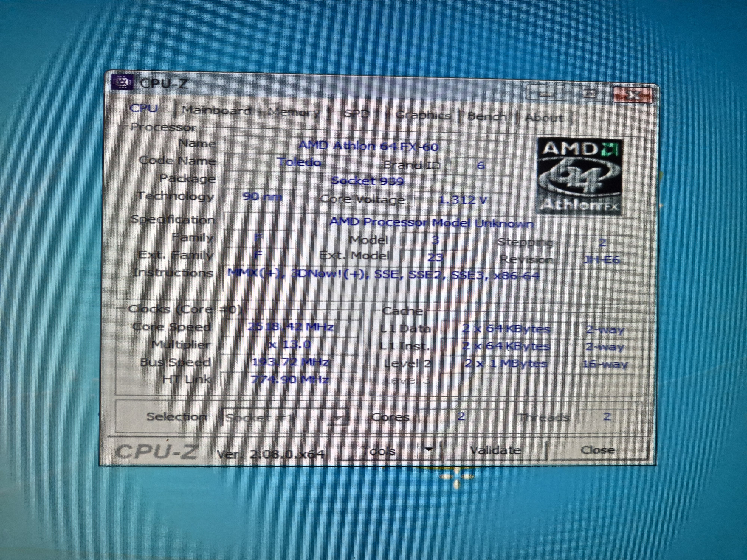
Task: Click the maximize window button
Action: tap(589, 94)
